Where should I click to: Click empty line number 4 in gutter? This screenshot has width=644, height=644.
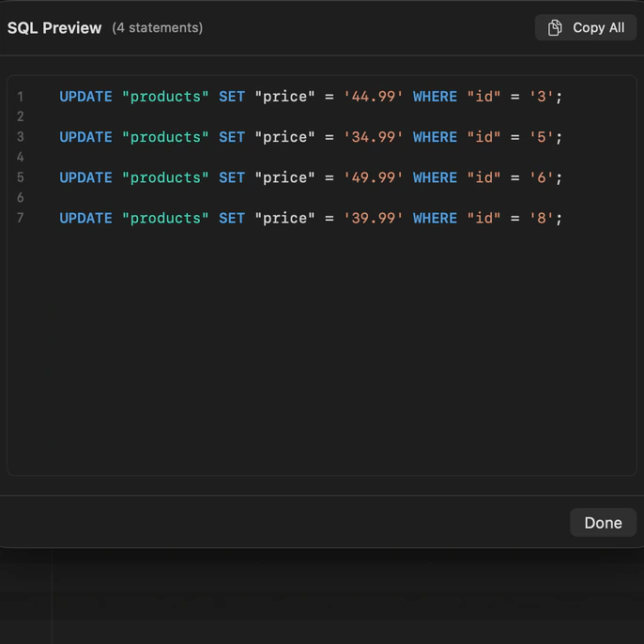pos(20,157)
